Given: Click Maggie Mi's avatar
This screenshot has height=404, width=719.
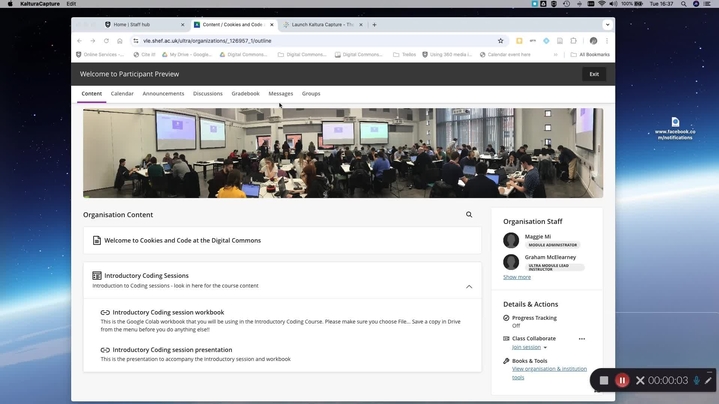Looking at the screenshot, I should point(511,240).
